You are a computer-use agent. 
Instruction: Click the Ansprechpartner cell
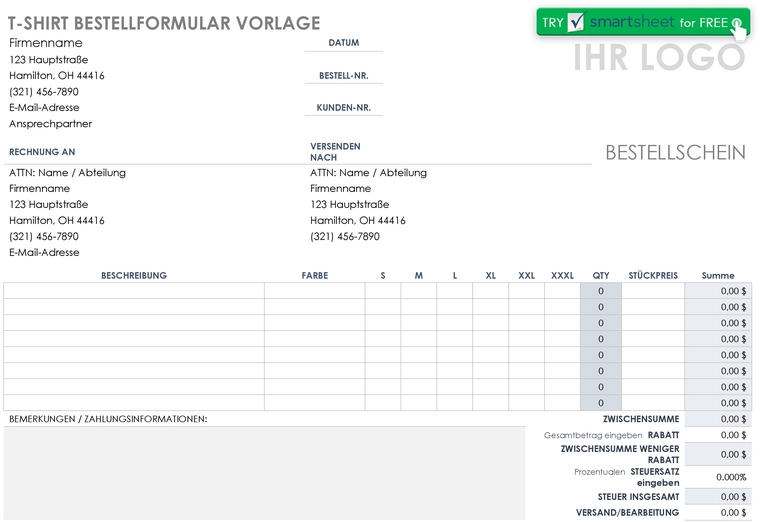click(x=50, y=124)
